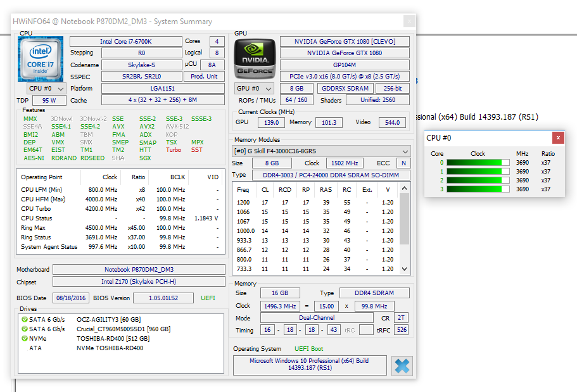Click the GPU clock 139.0 value
This screenshot has height=392, width=577.
(x=271, y=123)
